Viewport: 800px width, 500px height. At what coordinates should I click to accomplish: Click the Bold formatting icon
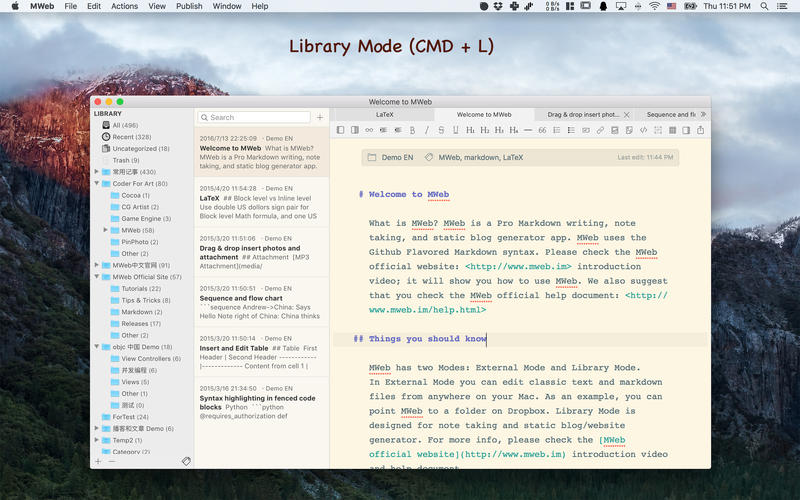tap(412, 130)
